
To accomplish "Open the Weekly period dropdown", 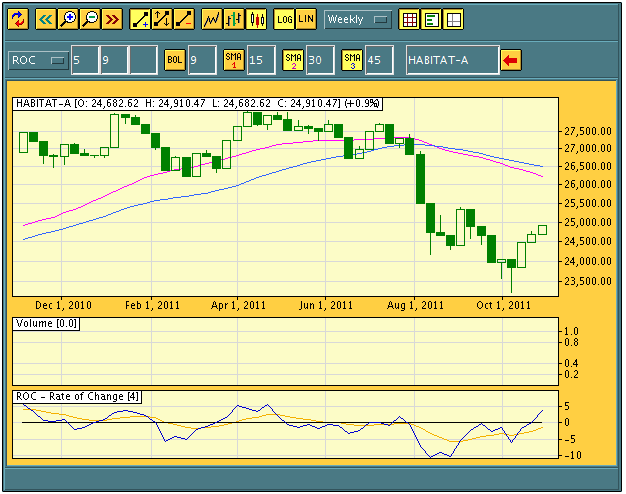I will [x=358, y=19].
